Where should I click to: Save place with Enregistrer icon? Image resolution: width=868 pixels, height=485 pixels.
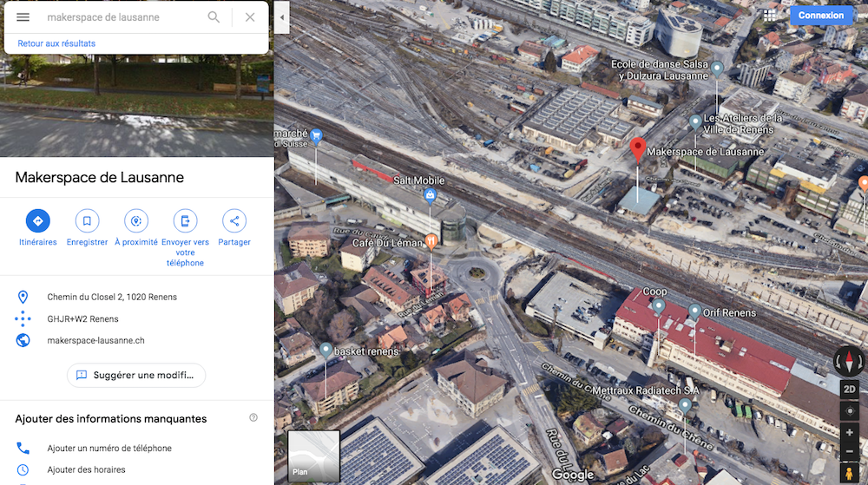(x=87, y=220)
